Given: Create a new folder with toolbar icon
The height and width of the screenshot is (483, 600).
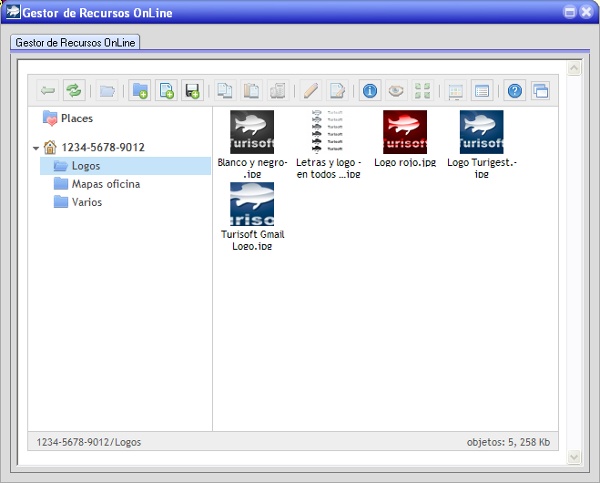Looking at the screenshot, I should pyautogui.click(x=140, y=91).
